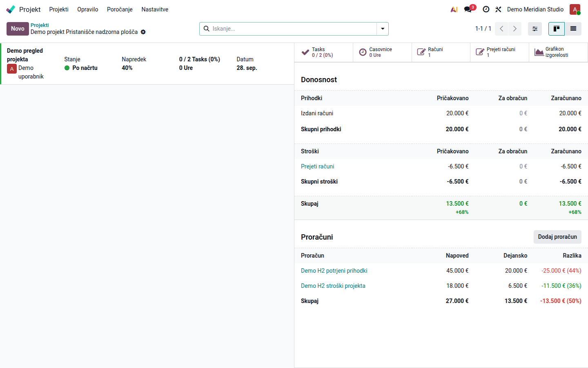Click the Dodaj proračun button
This screenshot has height=368, width=588.
point(557,237)
